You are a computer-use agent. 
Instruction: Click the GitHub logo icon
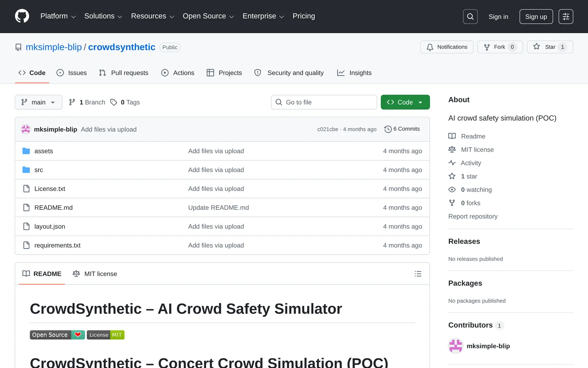[22, 16]
